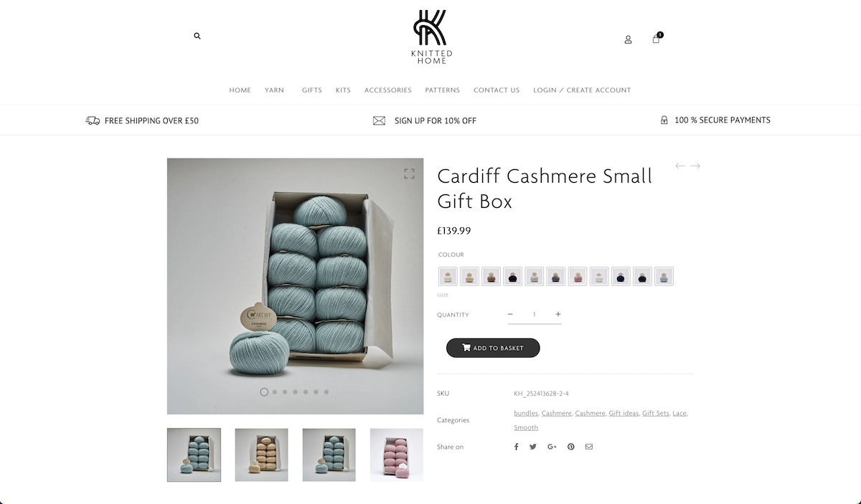Clear the selected colour

tap(442, 295)
